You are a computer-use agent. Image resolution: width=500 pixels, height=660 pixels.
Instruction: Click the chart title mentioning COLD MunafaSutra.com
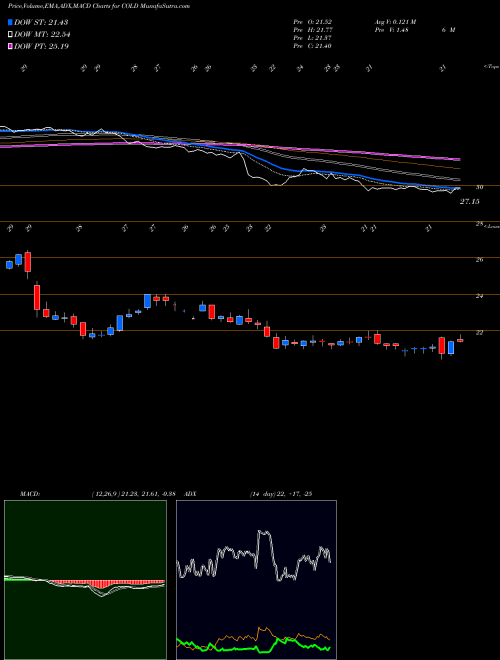98,6
